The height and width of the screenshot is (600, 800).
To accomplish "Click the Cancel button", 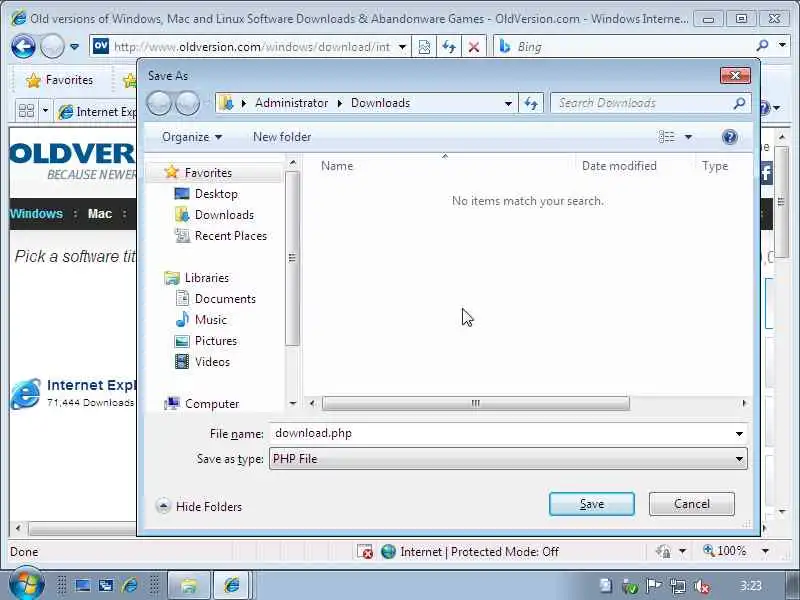I will pyautogui.click(x=692, y=504).
